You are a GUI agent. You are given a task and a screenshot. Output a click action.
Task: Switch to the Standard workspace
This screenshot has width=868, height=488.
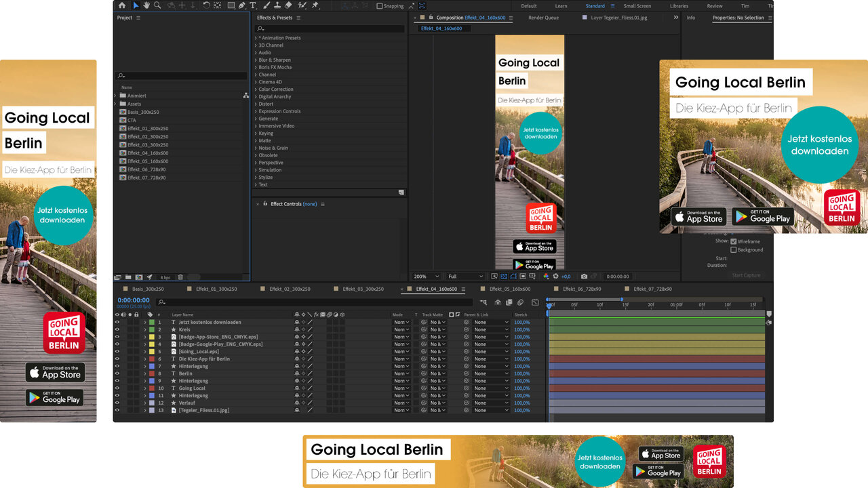[595, 6]
